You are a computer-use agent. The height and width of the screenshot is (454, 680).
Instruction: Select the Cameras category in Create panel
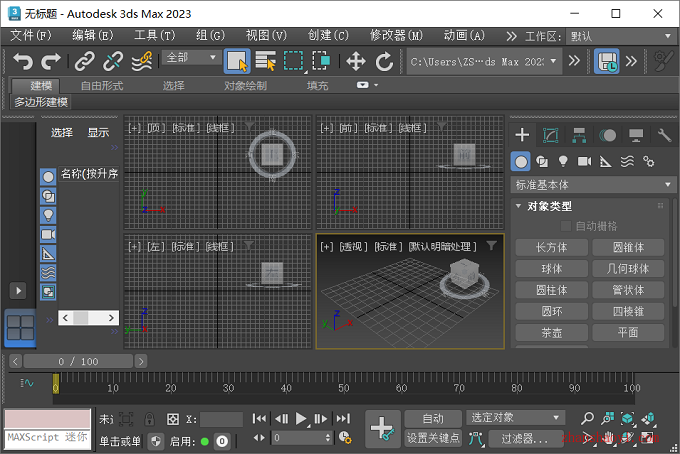pos(585,162)
